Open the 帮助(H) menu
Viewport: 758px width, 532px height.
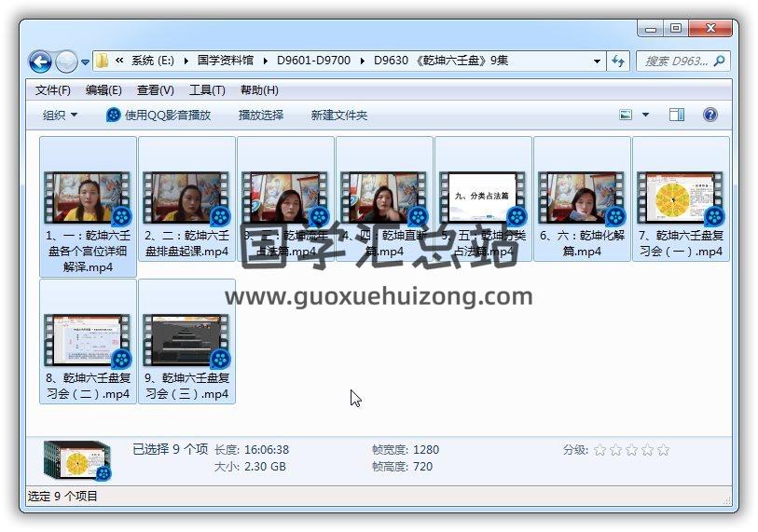[259, 90]
